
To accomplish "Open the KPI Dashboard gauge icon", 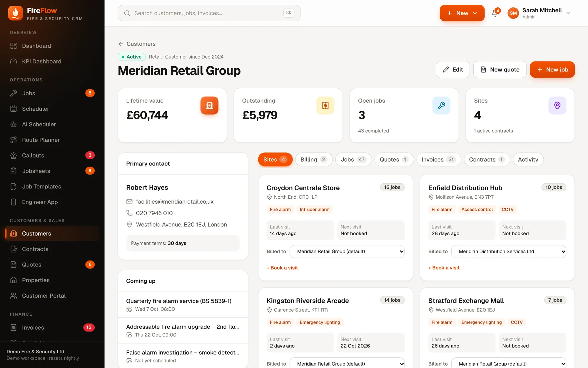I will click(x=14, y=62).
